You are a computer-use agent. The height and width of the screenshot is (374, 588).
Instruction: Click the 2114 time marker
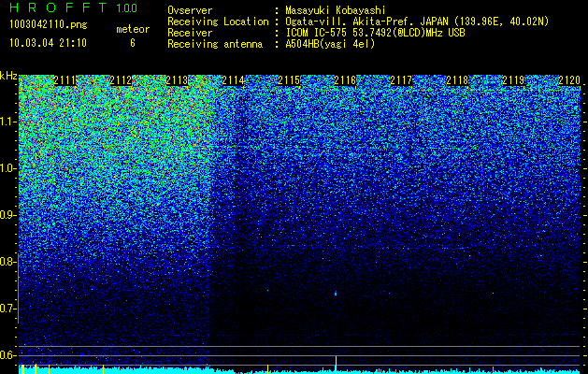(234, 80)
